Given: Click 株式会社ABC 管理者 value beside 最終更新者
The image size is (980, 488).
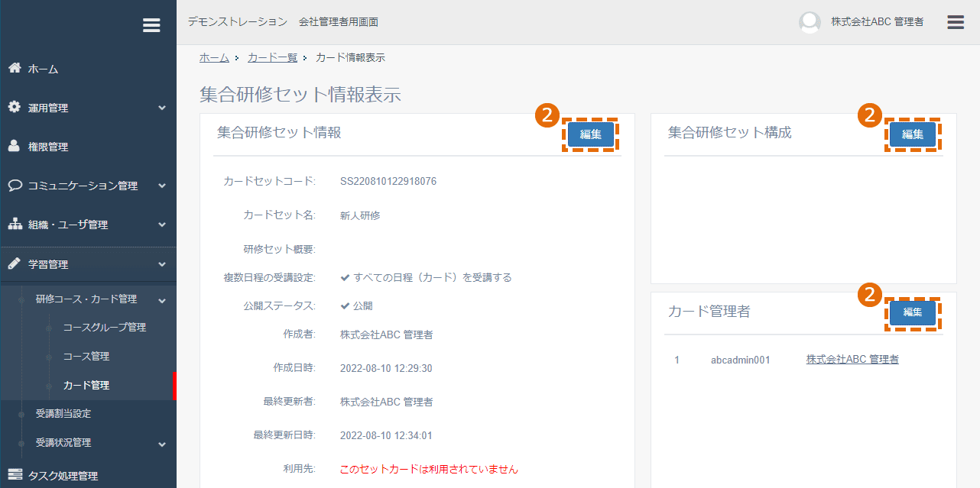Looking at the screenshot, I should [387, 402].
